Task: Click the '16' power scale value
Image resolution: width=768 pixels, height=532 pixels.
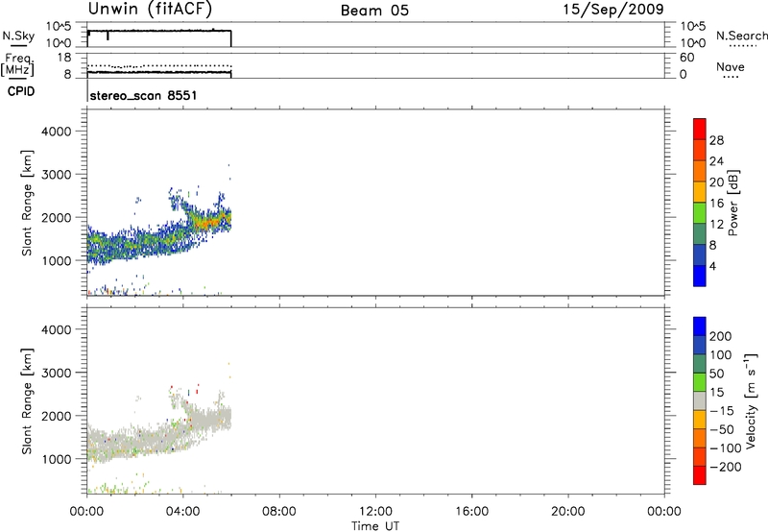Action: (716, 204)
